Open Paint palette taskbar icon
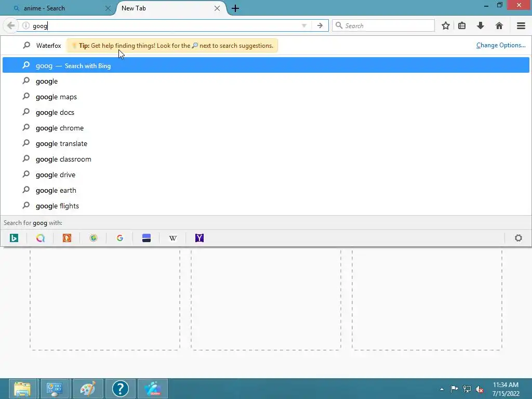Image resolution: width=532 pixels, height=399 pixels. [x=88, y=389]
